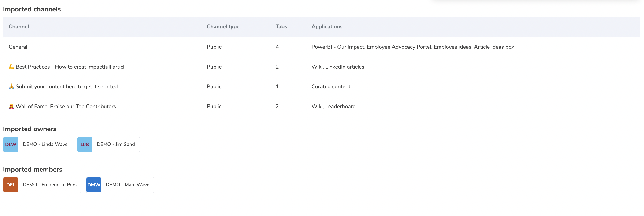This screenshot has height=216, width=644.
Task: Click the Tabs column header
Action: pos(281,26)
